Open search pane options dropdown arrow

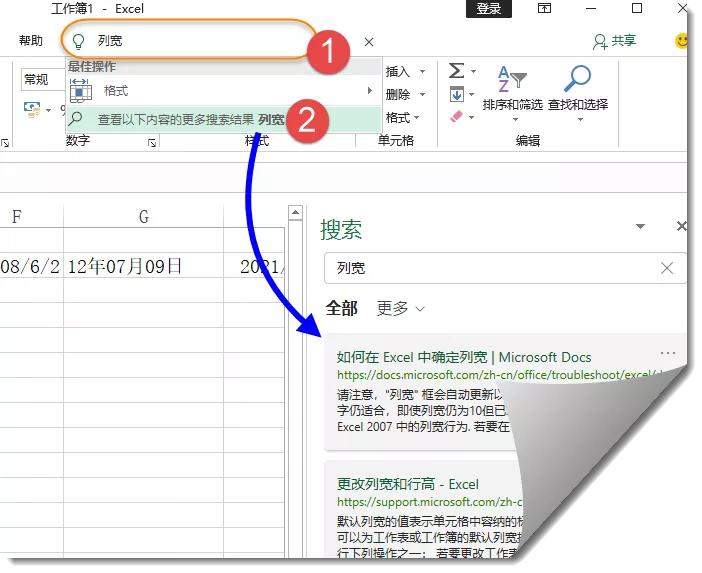641,226
